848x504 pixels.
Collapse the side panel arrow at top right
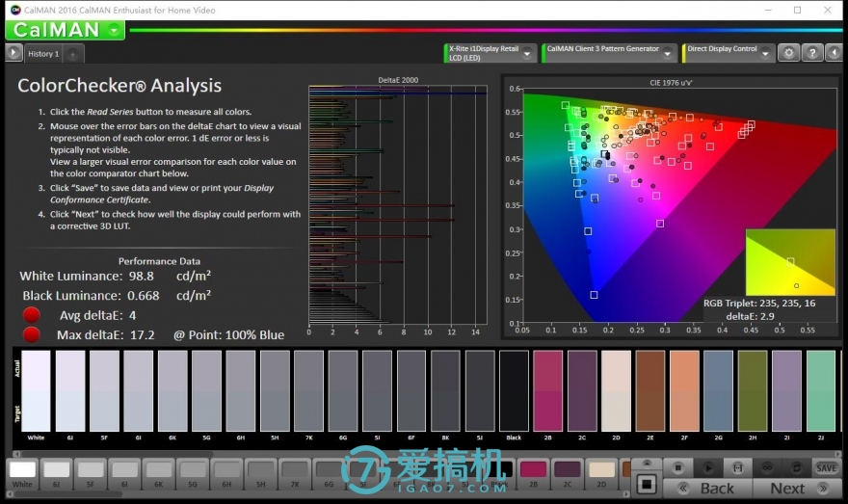tap(835, 53)
